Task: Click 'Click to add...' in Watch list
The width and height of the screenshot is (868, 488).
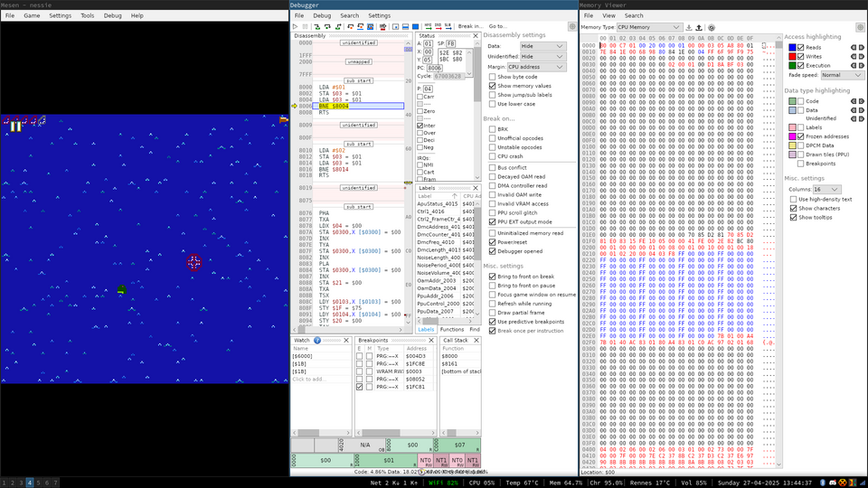Action: click(309, 379)
